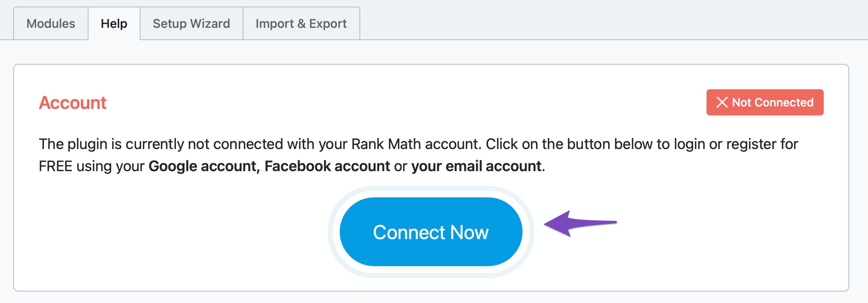The width and height of the screenshot is (868, 303).
Task: Click the Account section heading
Action: coord(72,102)
